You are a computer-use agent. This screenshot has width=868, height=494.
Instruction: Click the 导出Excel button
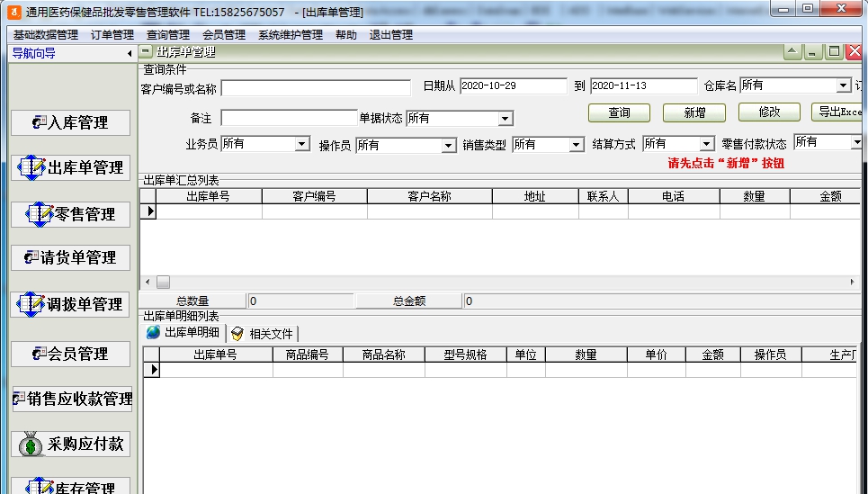(x=837, y=112)
